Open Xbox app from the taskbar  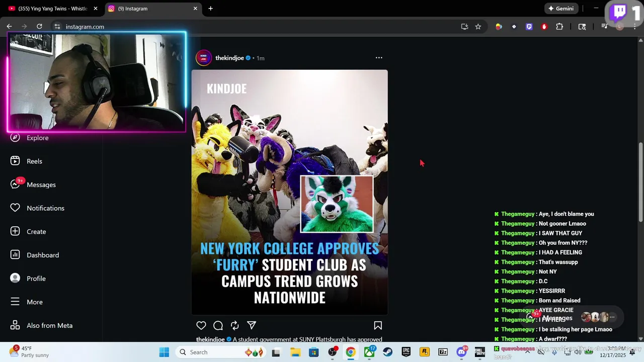[x=369, y=352]
